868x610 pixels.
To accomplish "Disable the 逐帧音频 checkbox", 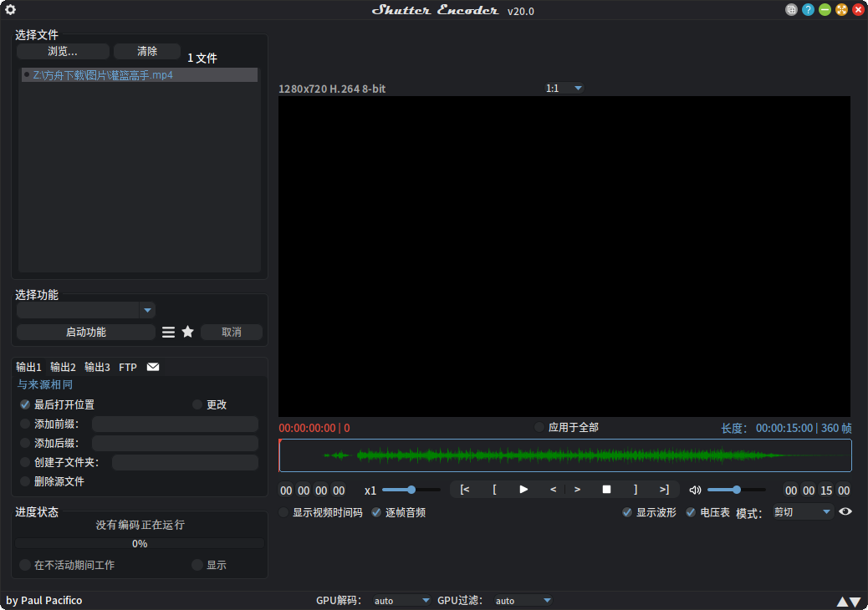I will [375, 512].
